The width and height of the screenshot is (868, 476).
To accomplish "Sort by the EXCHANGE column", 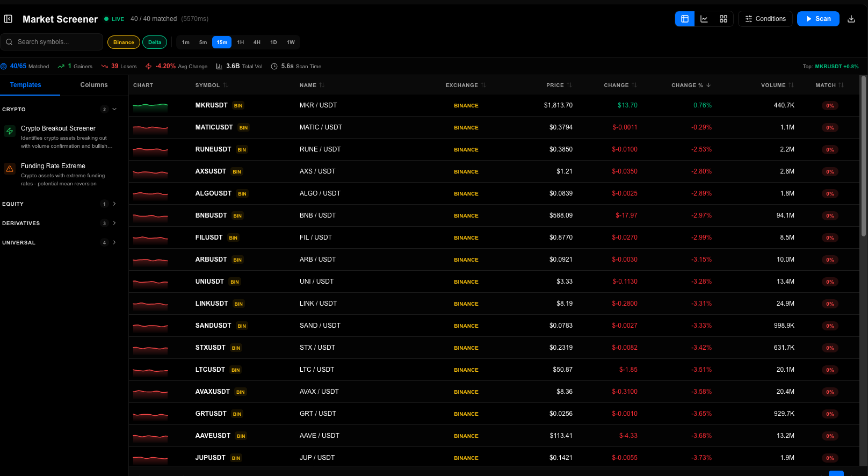I will pos(466,85).
